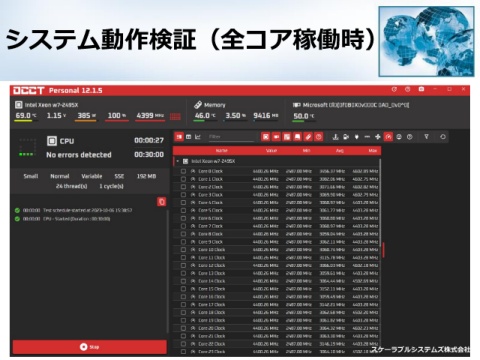480x360 pixels.
Task: Sort sensors by the Name column header
Action: point(221,151)
